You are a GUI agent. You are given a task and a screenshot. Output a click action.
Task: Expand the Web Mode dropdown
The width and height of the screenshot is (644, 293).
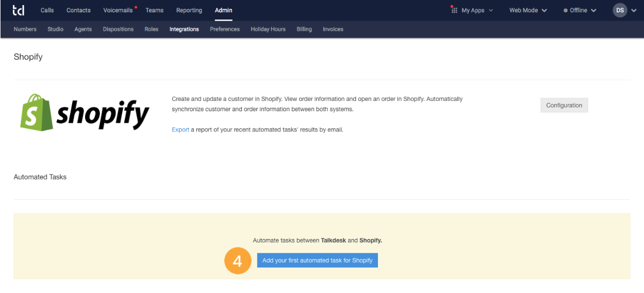click(x=528, y=10)
